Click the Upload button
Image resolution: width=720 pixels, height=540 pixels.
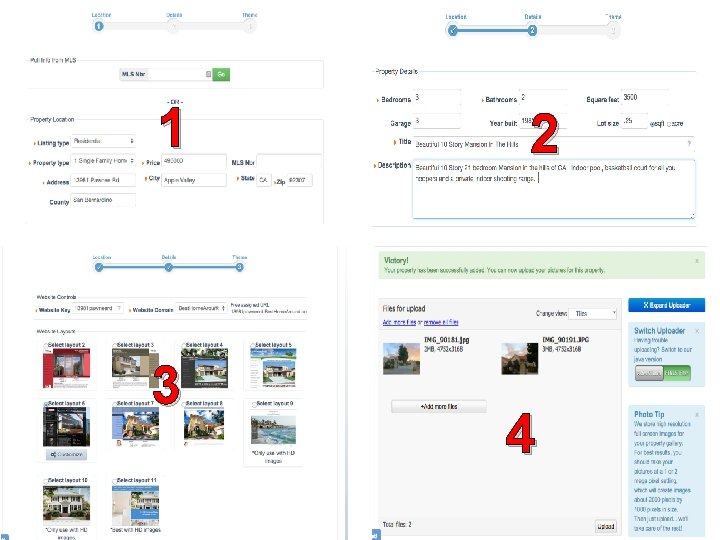point(606,526)
